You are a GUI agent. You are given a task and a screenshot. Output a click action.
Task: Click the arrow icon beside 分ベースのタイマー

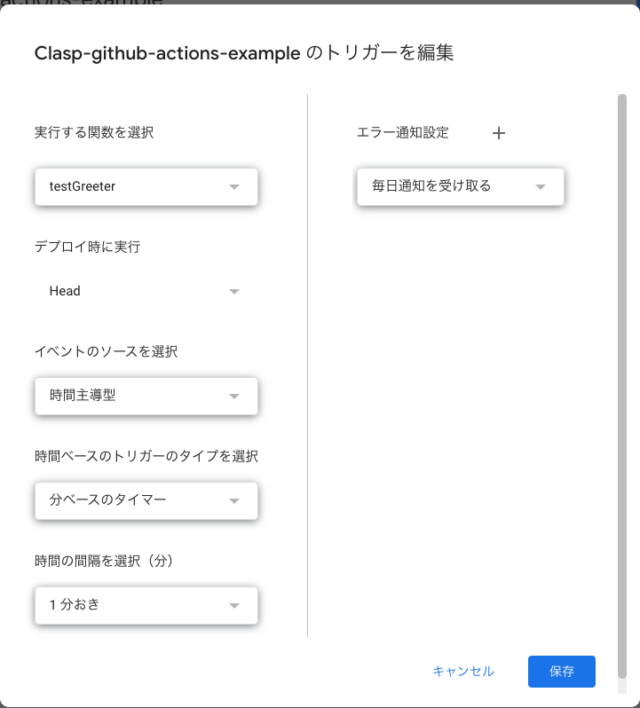pyautogui.click(x=234, y=501)
